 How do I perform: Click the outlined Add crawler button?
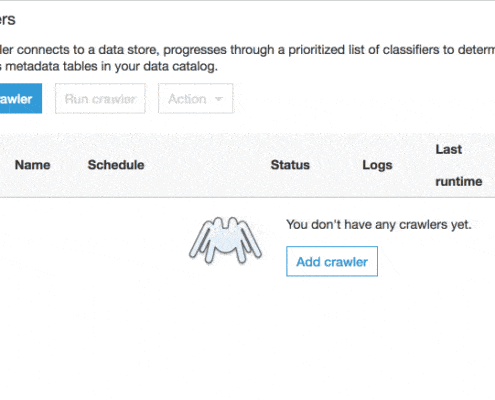(x=332, y=261)
